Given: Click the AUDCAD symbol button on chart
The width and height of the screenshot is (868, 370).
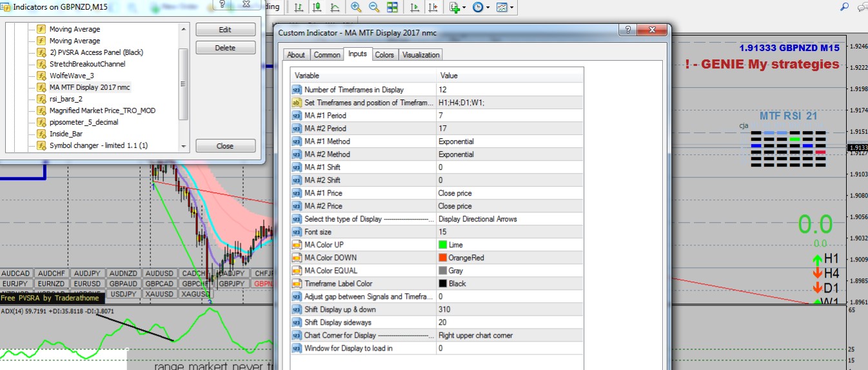Looking at the screenshot, I should (x=17, y=273).
